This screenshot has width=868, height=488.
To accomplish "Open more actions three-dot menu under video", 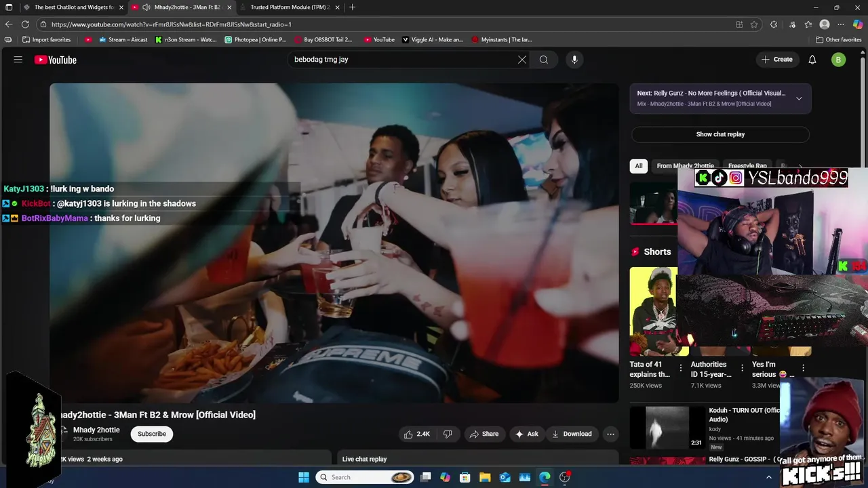I will pyautogui.click(x=610, y=434).
